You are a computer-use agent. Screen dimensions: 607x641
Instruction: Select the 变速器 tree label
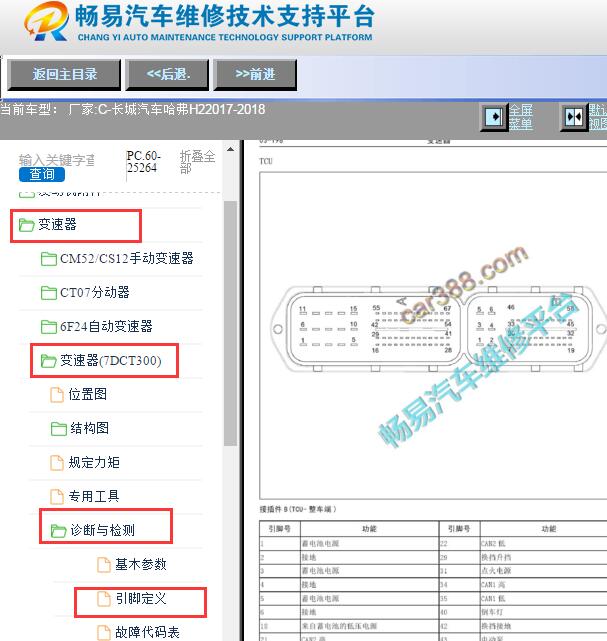57,224
